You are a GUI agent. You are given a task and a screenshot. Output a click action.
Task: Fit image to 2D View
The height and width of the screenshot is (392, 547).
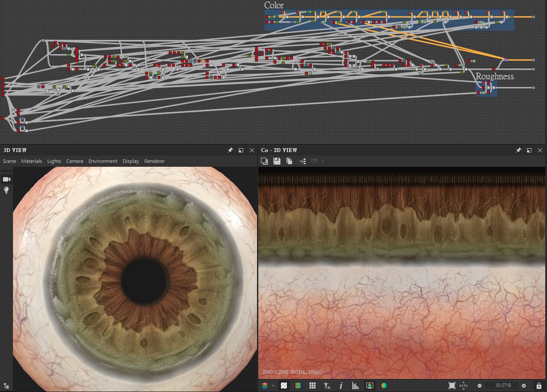tap(452, 386)
